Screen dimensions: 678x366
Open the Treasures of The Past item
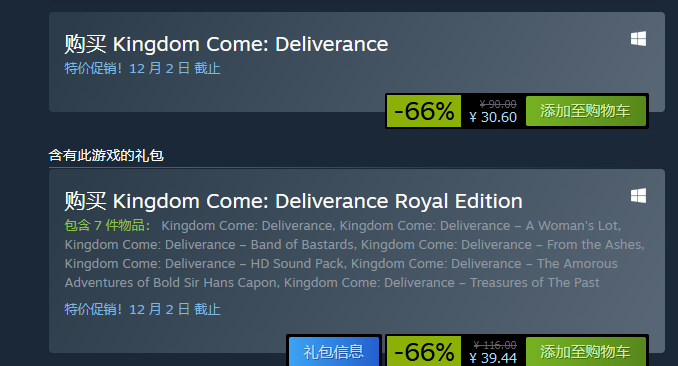click(441, 283)
